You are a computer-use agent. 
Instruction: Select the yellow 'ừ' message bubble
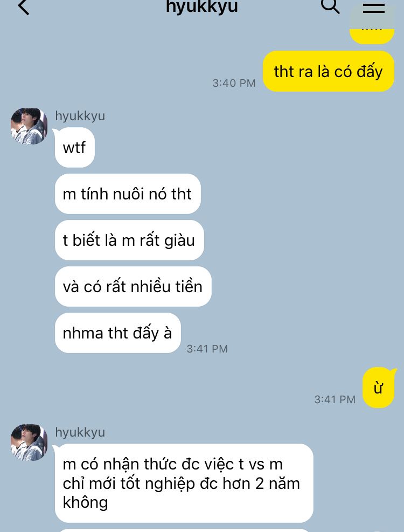pos(379,388)
